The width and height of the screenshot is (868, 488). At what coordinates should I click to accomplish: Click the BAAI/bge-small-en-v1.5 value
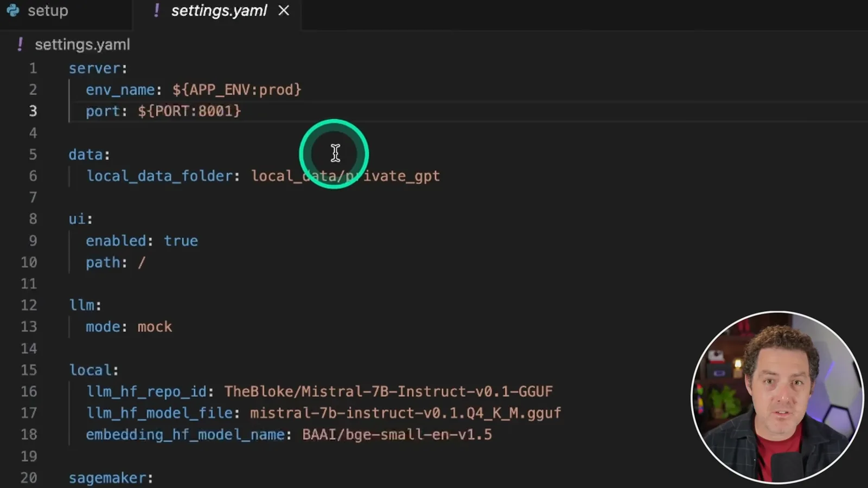click(397, 435)
